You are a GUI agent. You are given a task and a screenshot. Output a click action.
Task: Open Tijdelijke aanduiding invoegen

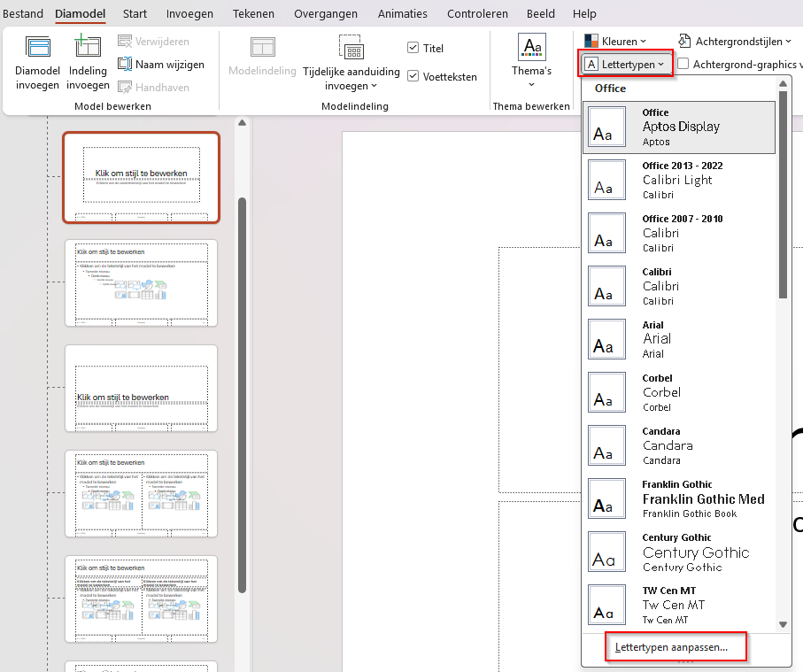point(351,63)
